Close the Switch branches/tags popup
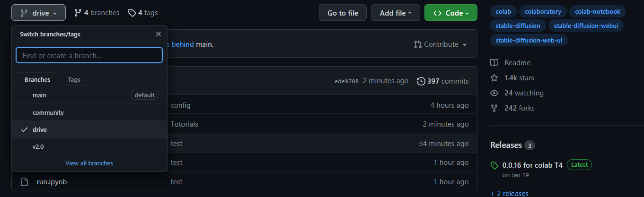Screen dimensions: 644x197 (x=159, y=34)
